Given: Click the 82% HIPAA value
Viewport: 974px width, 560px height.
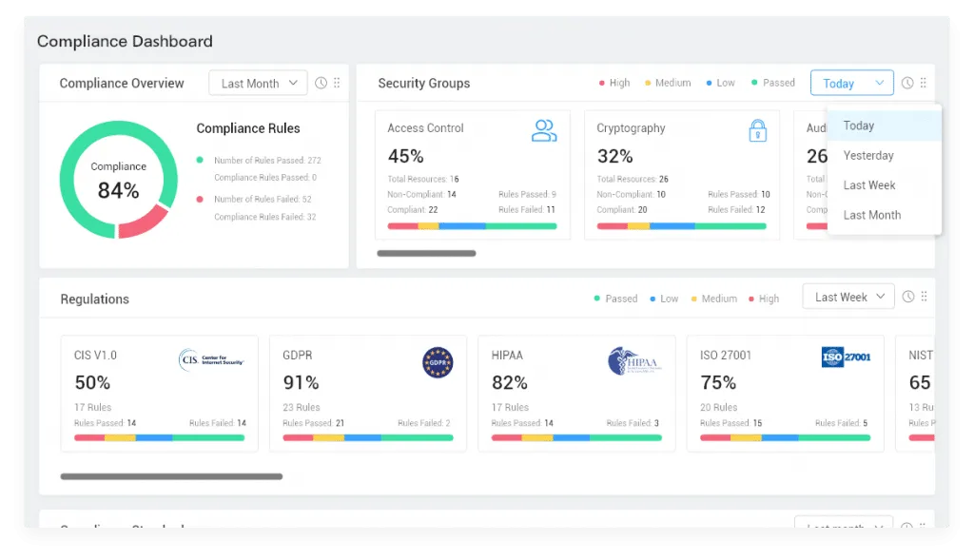Looking at the screenshot, I should 510,382.
